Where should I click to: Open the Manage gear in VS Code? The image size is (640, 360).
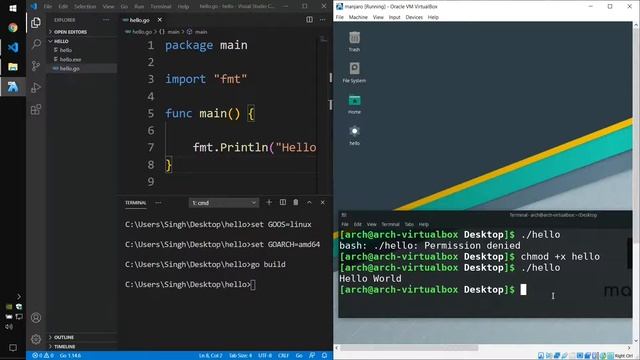point(36,339)
